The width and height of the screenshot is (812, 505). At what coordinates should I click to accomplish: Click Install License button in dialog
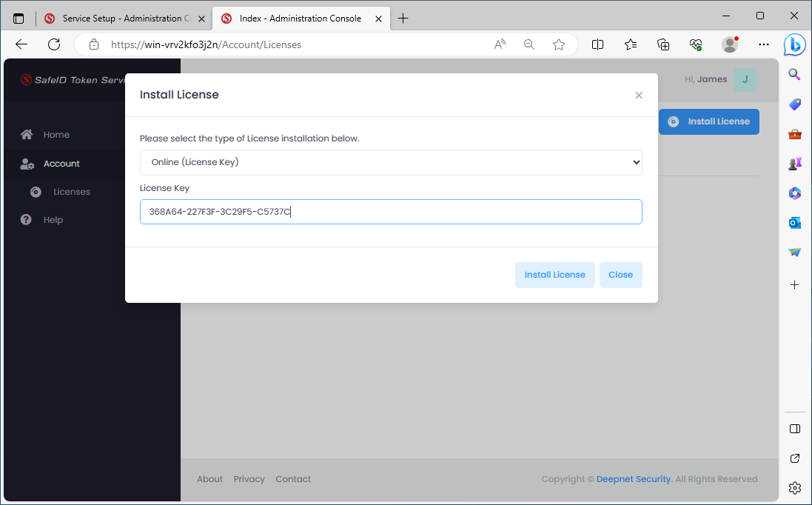(x=554, y=275)
